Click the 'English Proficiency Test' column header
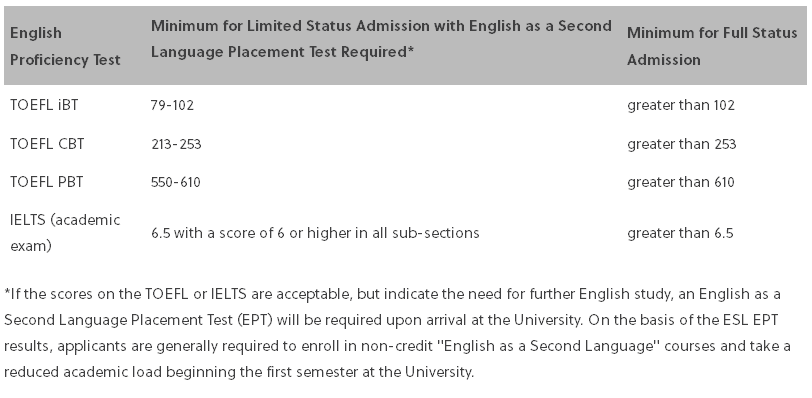Viewport: 812px width, 398px height. click(x=65, y=46)
